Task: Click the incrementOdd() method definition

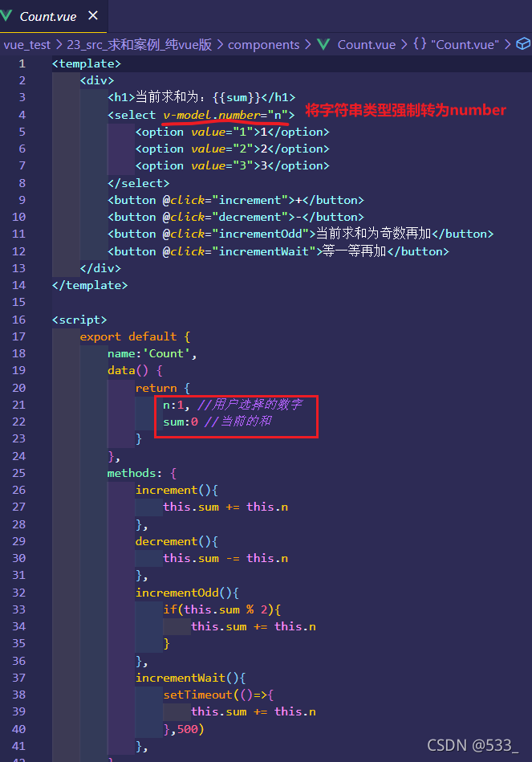Action: 187,593
